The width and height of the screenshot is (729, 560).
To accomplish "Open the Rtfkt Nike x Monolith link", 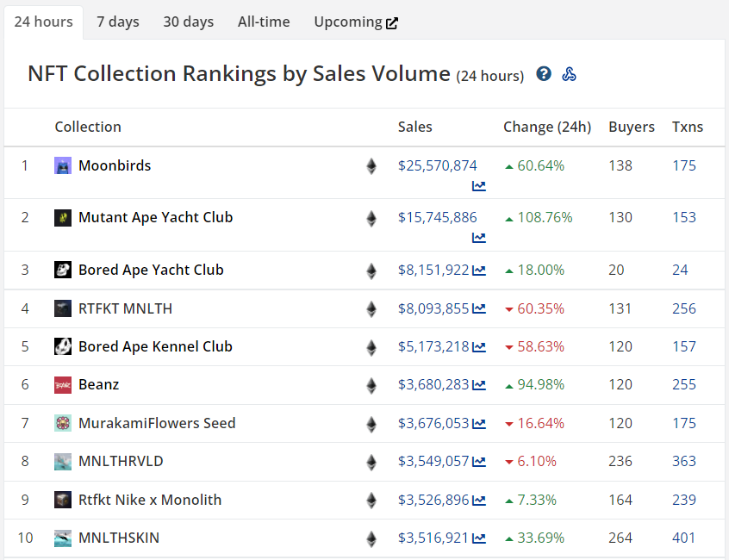I will [150, 500].
